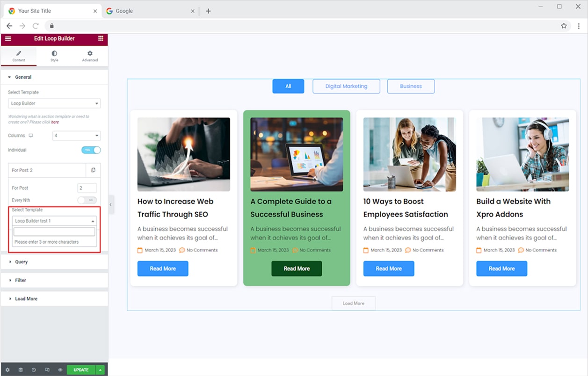
Task: Click the template search input field
Action: pos(54,232)
